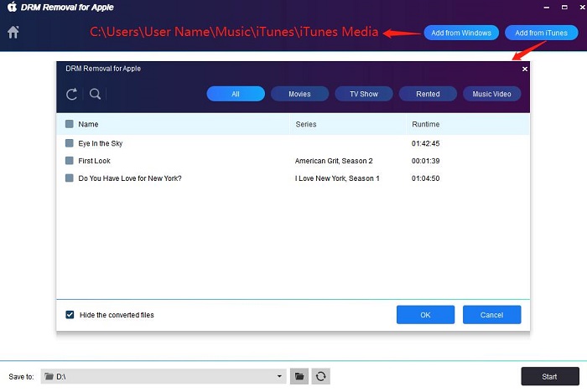
Task: Close the DRM Removal dialog
Action: [x=525, y=69]
